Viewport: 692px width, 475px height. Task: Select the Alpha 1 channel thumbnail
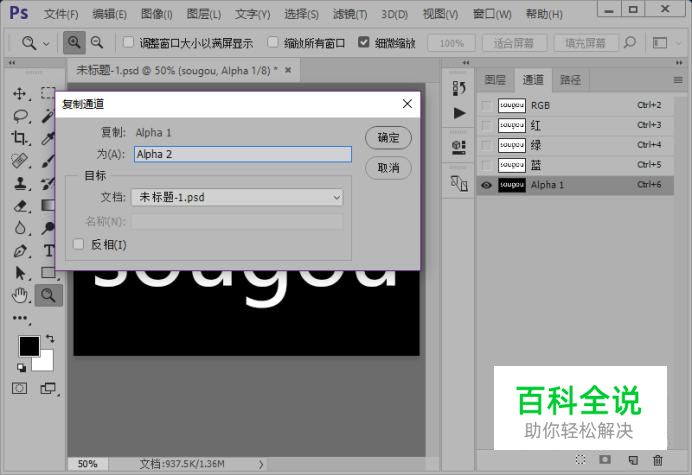pos(511,185)
